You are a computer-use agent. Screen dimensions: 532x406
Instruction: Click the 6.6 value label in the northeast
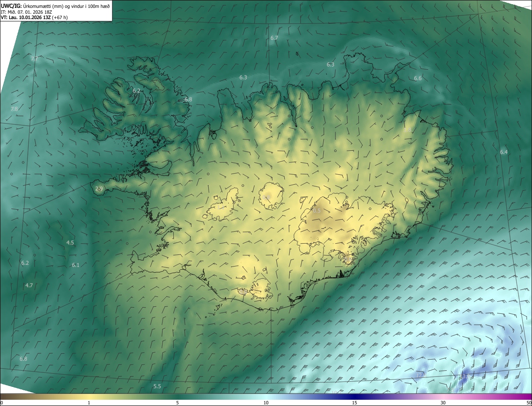click(418, 78)
